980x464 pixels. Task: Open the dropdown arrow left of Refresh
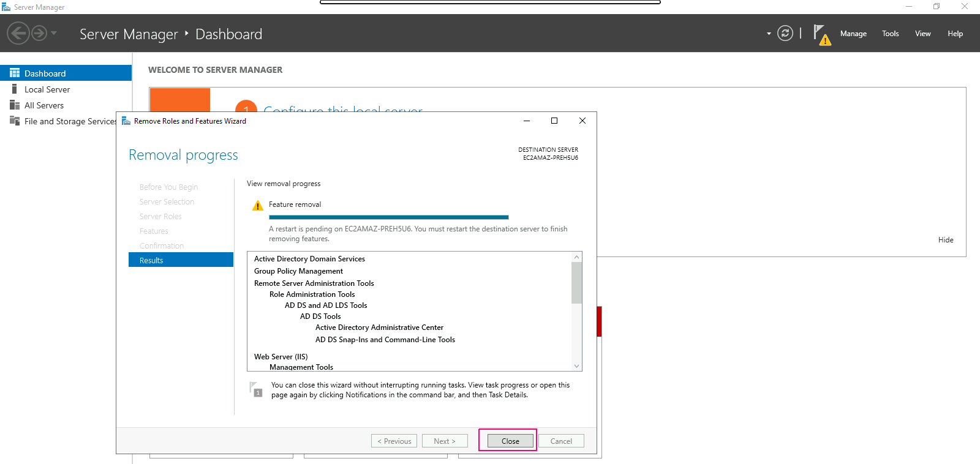point(769,34)
